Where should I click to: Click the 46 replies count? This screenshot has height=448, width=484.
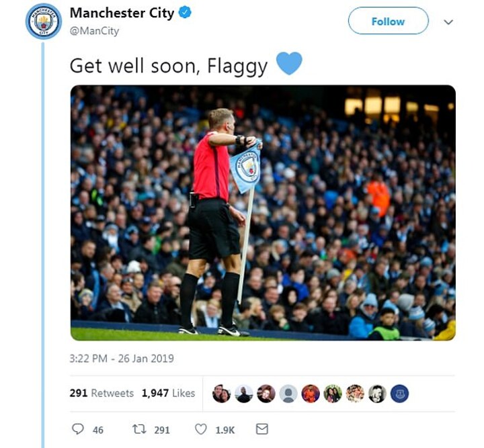click(98, 430)
